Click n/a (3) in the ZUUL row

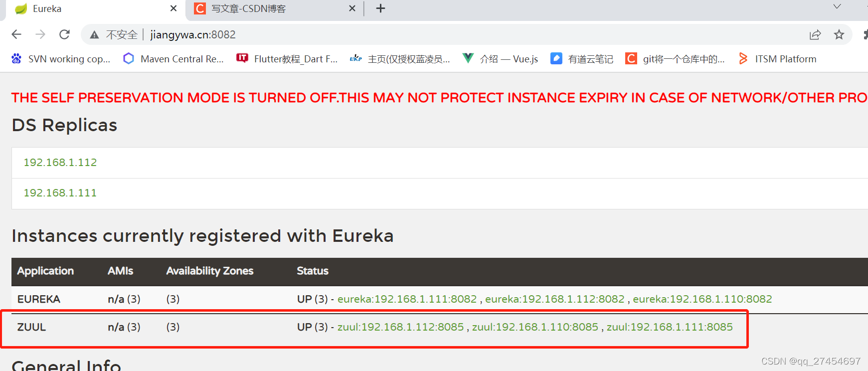[124, 327]
